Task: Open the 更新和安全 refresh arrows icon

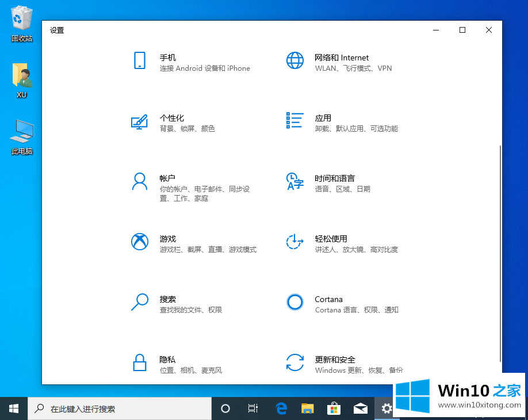Action: click(295, 362)
